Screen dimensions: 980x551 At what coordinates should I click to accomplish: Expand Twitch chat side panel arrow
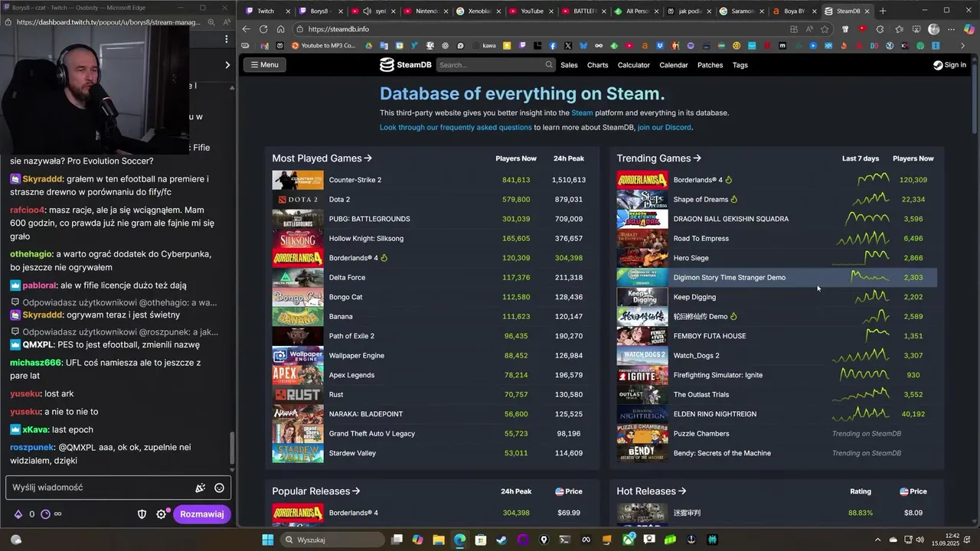pos(227,65)
